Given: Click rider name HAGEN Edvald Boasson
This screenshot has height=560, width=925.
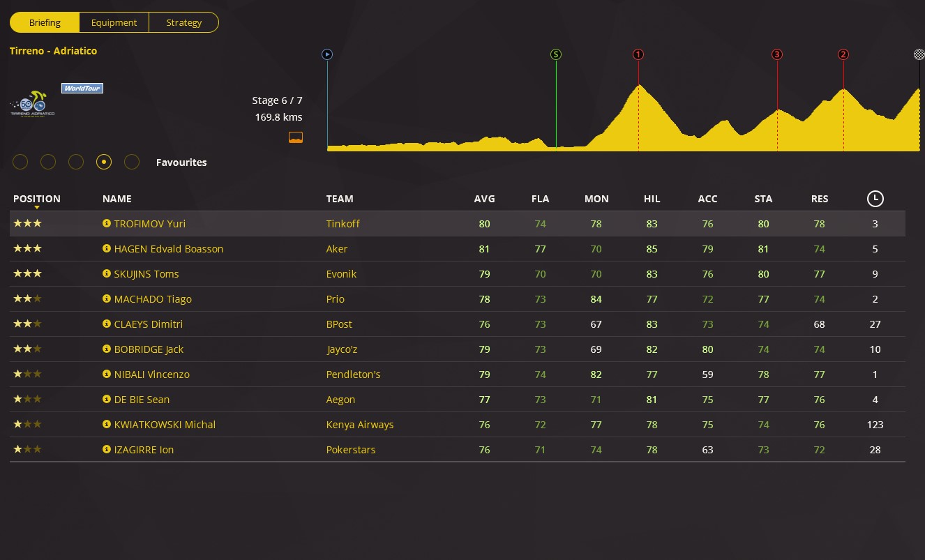Looking at the screenshot, I should point(169,249).
